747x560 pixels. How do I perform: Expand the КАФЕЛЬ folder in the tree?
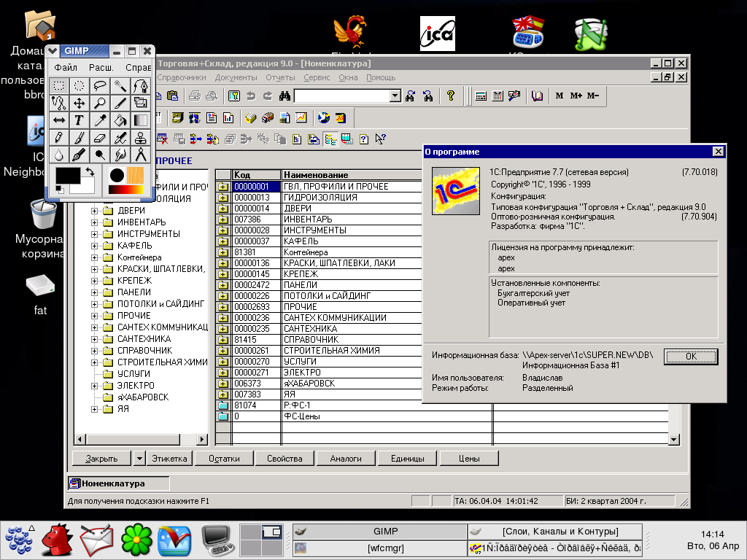[x=94, y=246]
